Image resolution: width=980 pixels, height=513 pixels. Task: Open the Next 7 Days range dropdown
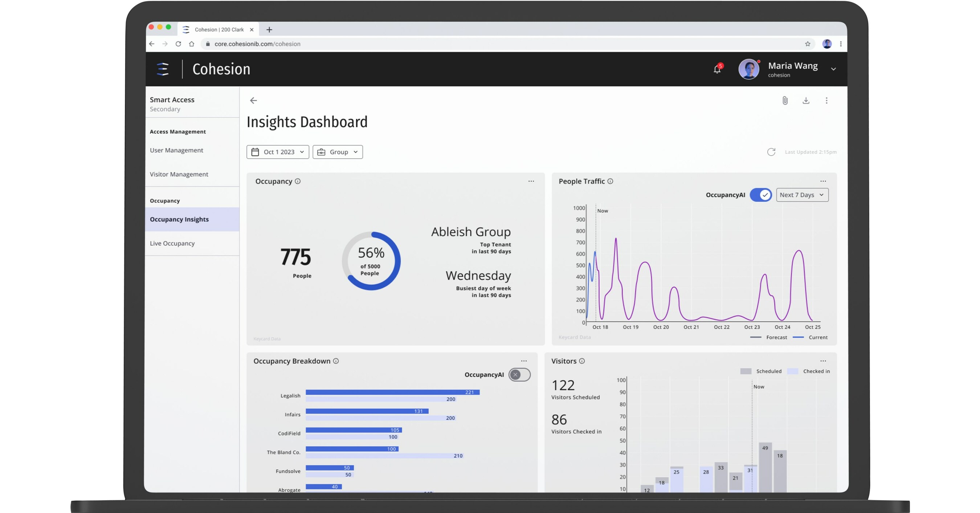[x=802, y=195]
